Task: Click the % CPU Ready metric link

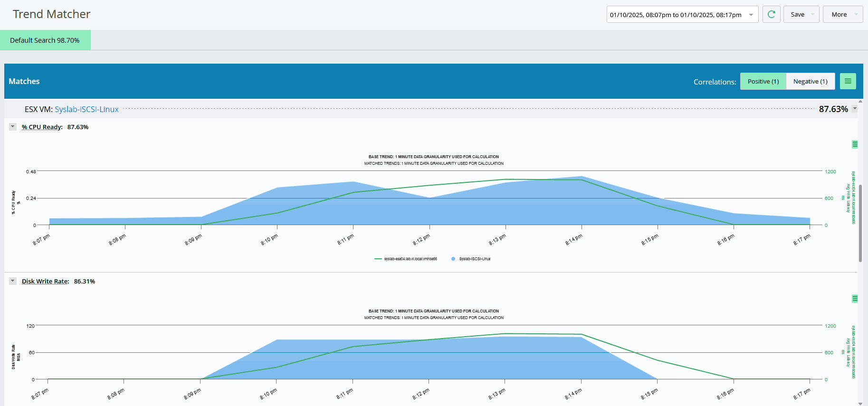Action: coord(42,127)
